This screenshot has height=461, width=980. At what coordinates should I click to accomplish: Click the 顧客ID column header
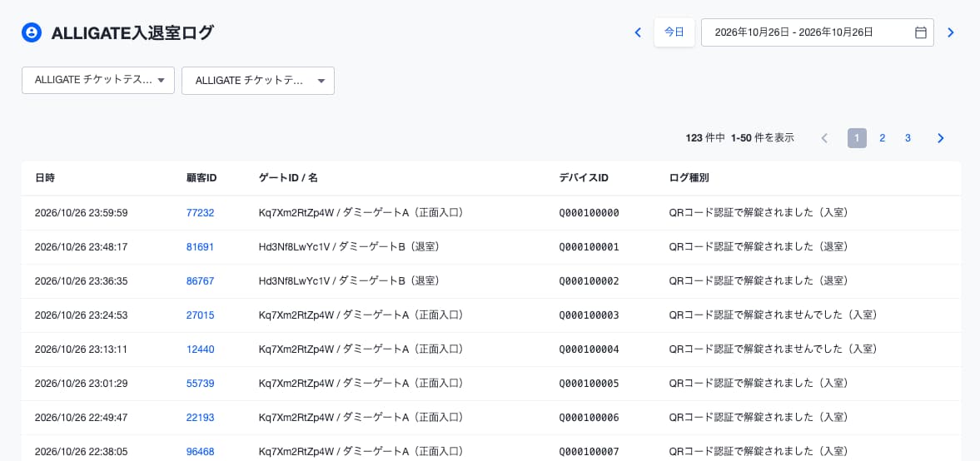(201, 178)
